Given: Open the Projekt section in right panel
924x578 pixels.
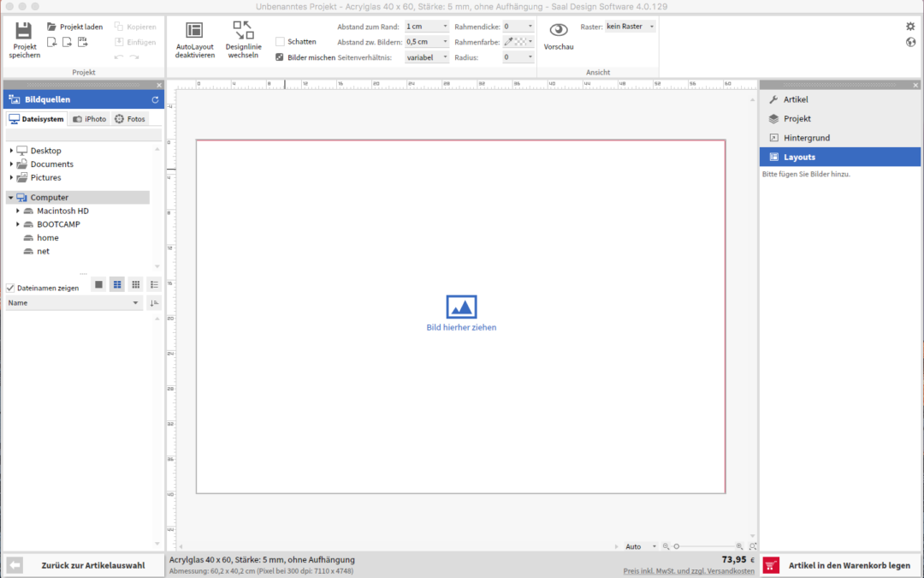Looking at the screenshot, I should 840,118.
